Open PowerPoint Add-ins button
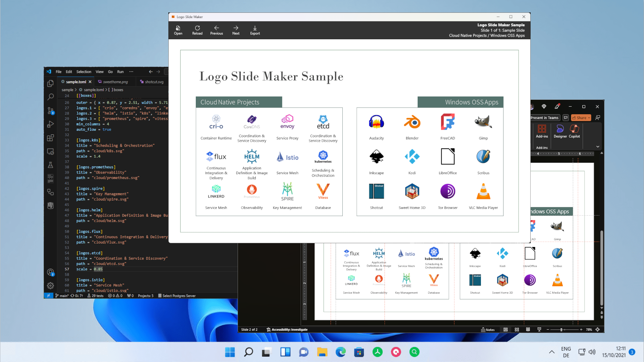Viewport: 644px width, 362px height. 542,131
